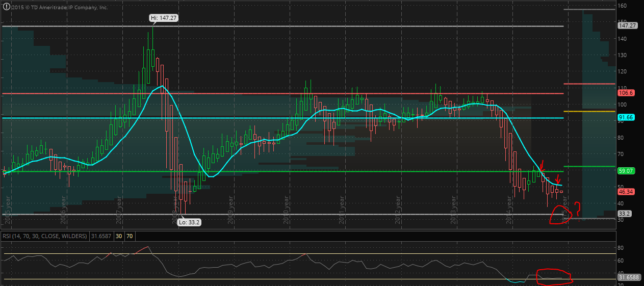Screen dimensions: 644x286
Task: Click the info icon beside TD Ameritrade copyright
Action: [x=6, y=7]
